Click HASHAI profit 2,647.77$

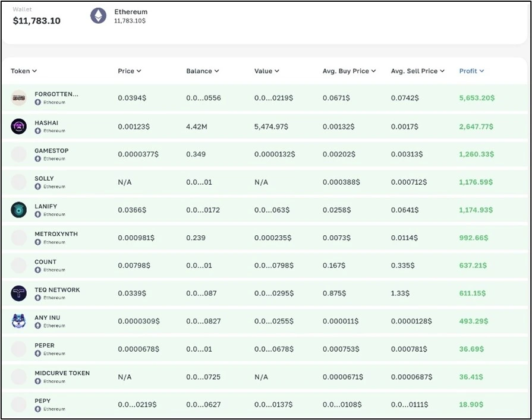coord(476,127)
